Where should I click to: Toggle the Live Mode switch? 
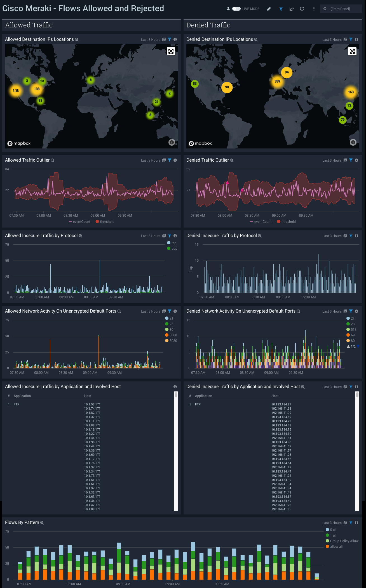click(236, 9)
